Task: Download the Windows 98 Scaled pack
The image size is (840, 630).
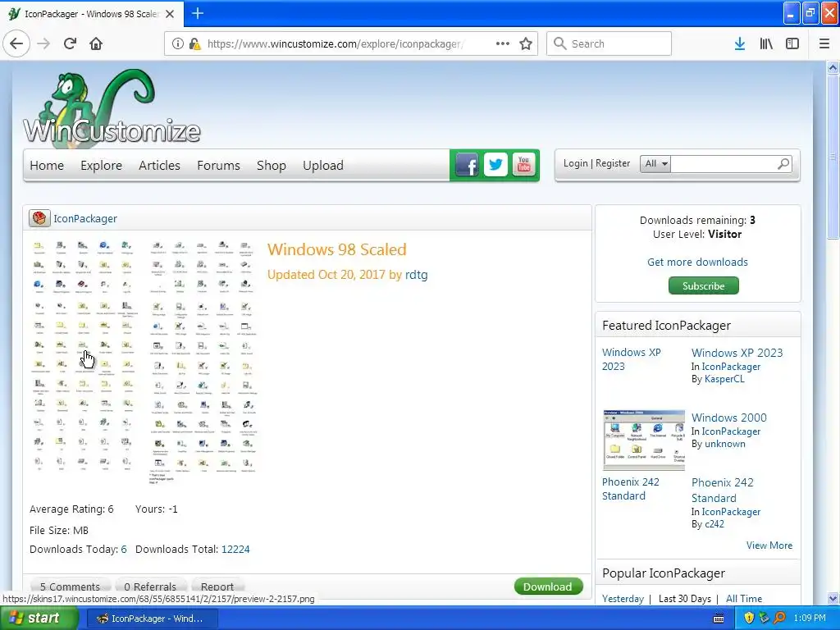Action: [x=548, y=587]
